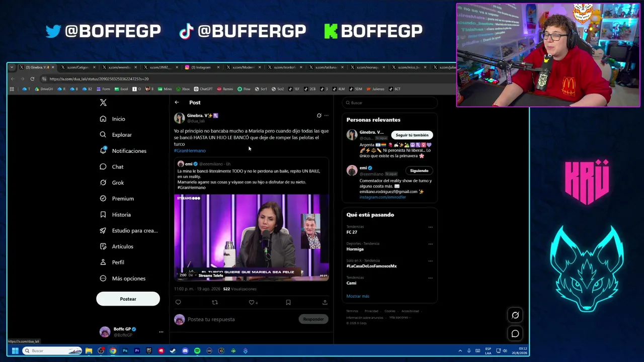Viewport: 644px width, 362px height.
Task: Open the Inicio home icon
Action: tap(103, 119)
